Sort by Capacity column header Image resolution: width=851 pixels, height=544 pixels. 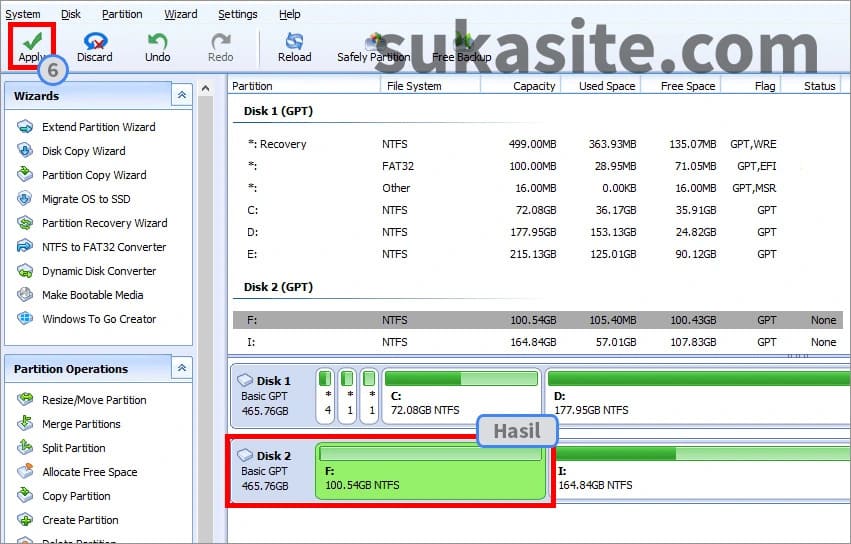pyautogui.click(x=520, y=86)
